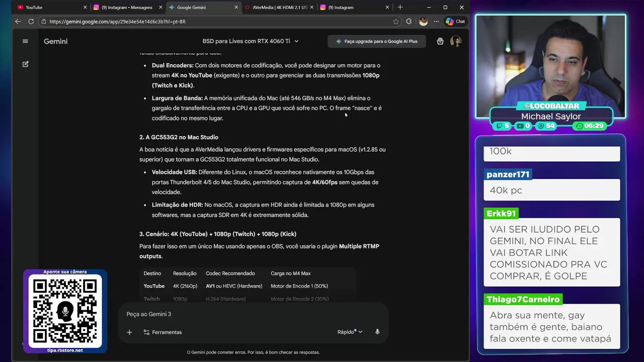Click heading 3. Cenário: 4K (YouTube) + 1080p

(218, 234)
